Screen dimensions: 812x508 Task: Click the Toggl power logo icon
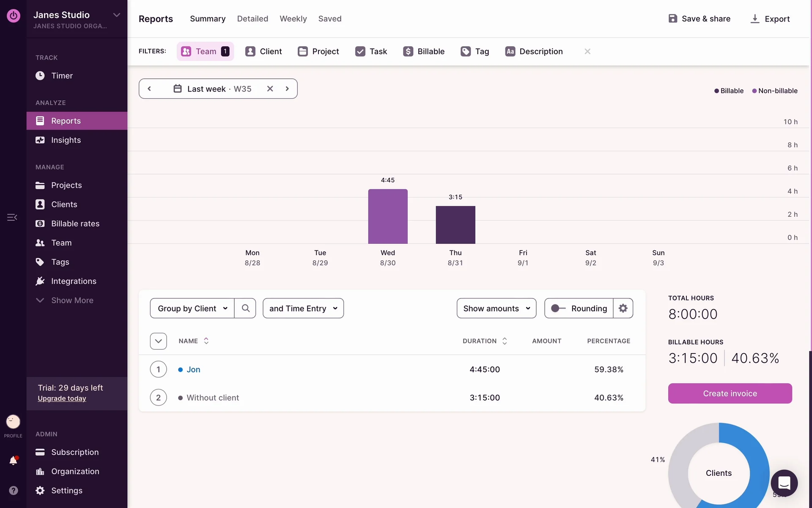coord(14,16)
